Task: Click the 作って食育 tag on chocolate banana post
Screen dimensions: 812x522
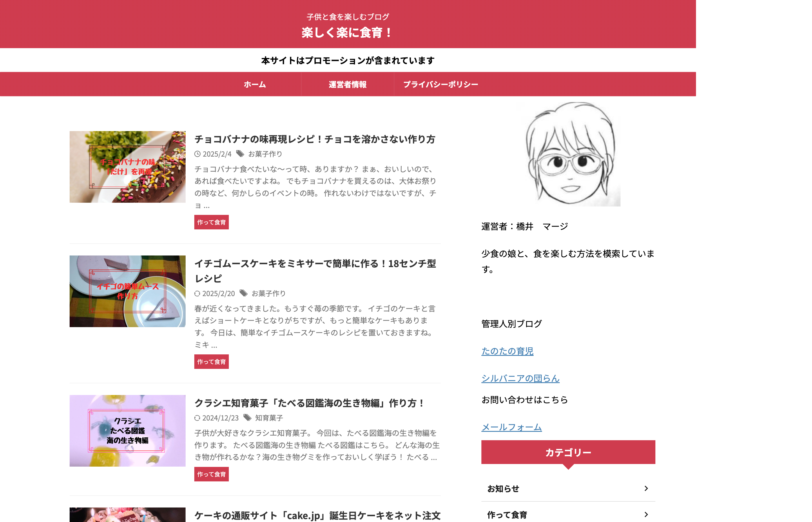Action: [211, 222]
